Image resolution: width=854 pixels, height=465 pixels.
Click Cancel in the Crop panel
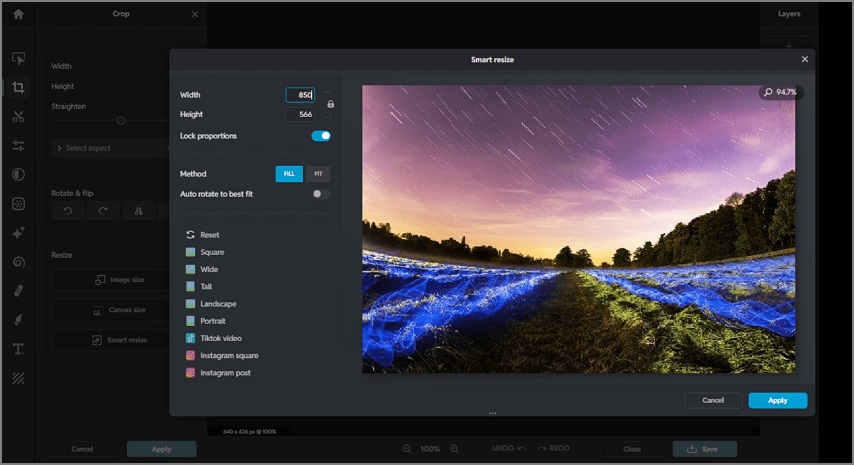(x=82, y=449)
